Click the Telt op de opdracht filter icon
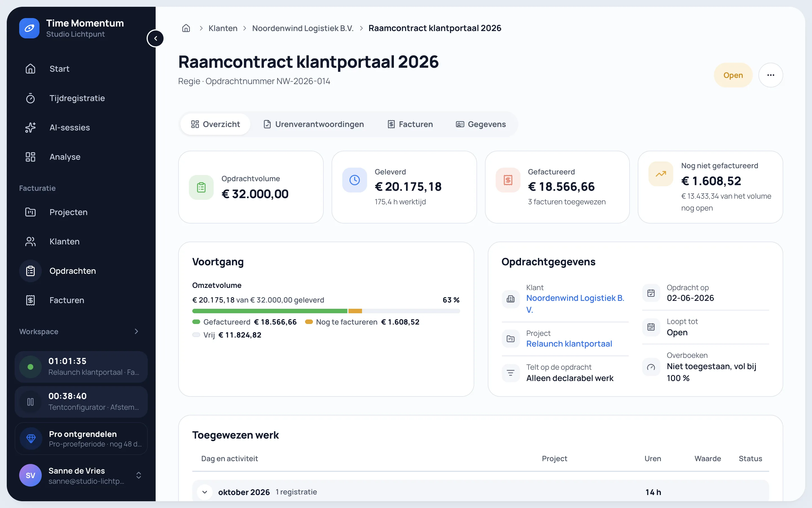Screen dimensions: 812x508 [x=511, y=373]
